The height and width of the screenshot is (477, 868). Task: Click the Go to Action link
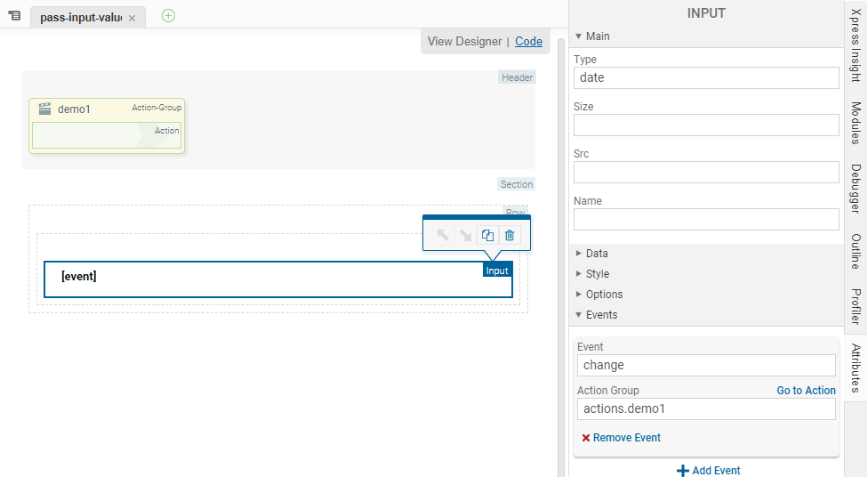point(806,391)
